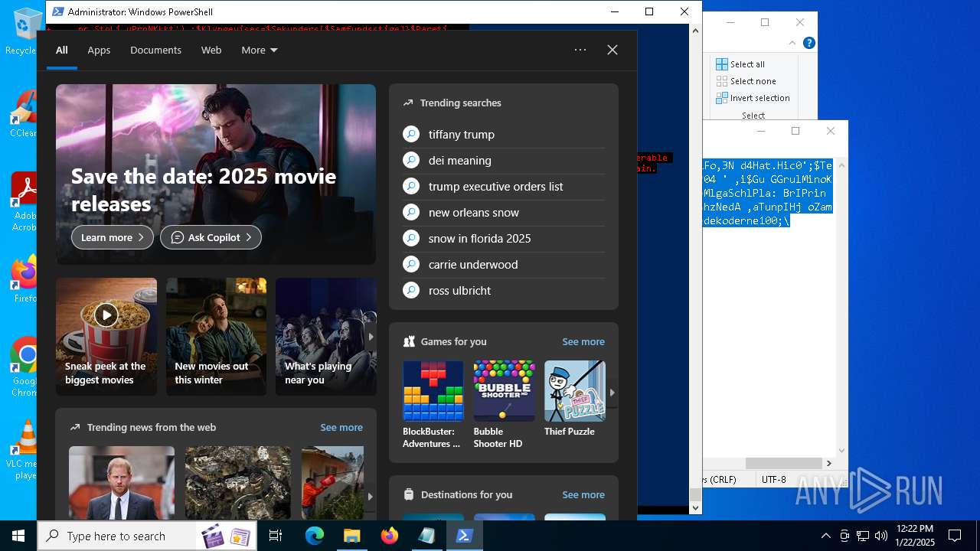980x551 pixels.
Task: Open the network icon in system tray
Action: coord(863,536)
